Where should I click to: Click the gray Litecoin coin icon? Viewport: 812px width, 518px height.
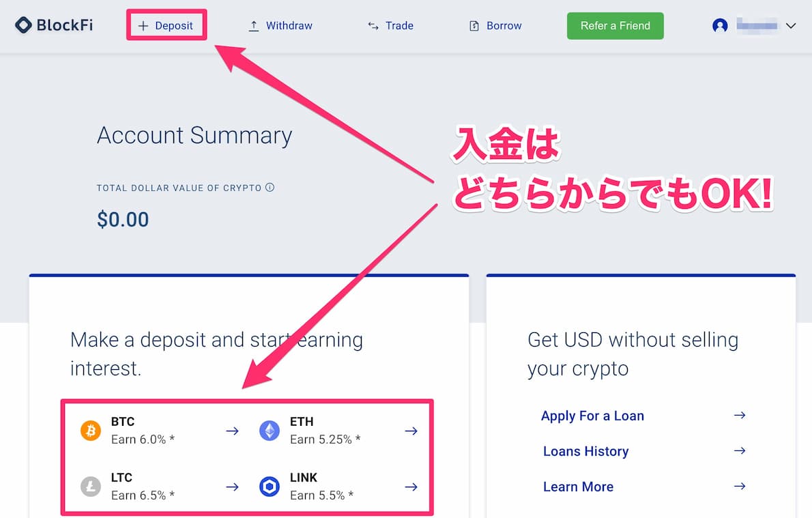point(91,487)
